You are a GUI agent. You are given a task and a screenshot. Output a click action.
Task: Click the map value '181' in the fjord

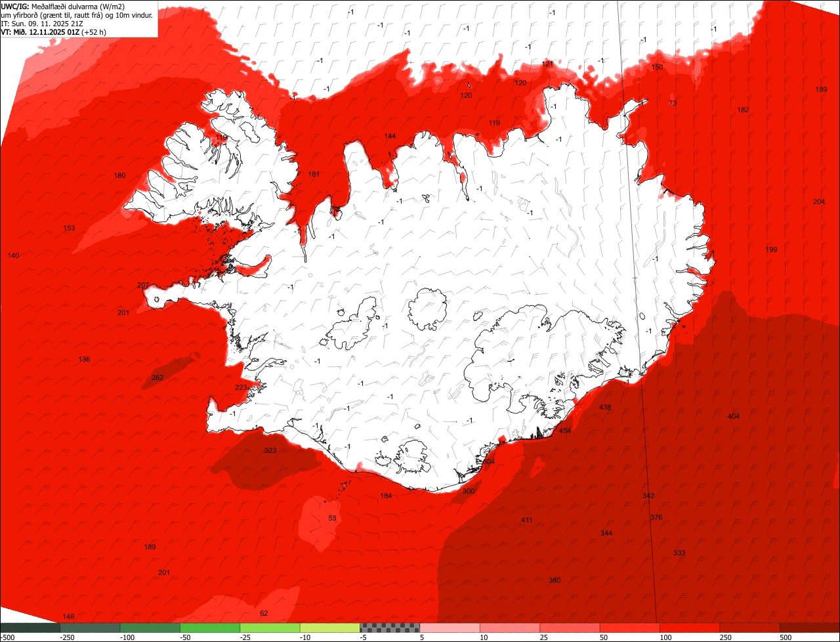click(x=314, y=174)
